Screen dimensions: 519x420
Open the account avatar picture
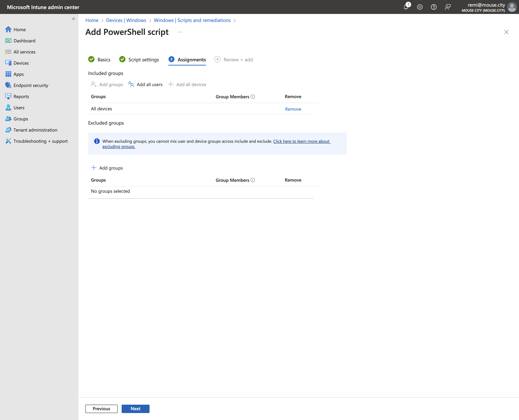click(x=512, y=7)
